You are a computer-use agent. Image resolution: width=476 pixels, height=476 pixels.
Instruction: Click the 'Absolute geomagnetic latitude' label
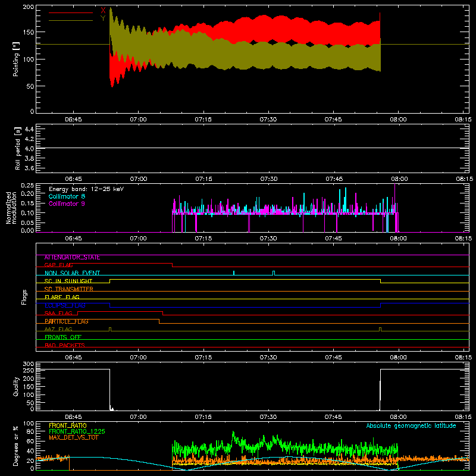pyautogui.click(x=411, y=426)
